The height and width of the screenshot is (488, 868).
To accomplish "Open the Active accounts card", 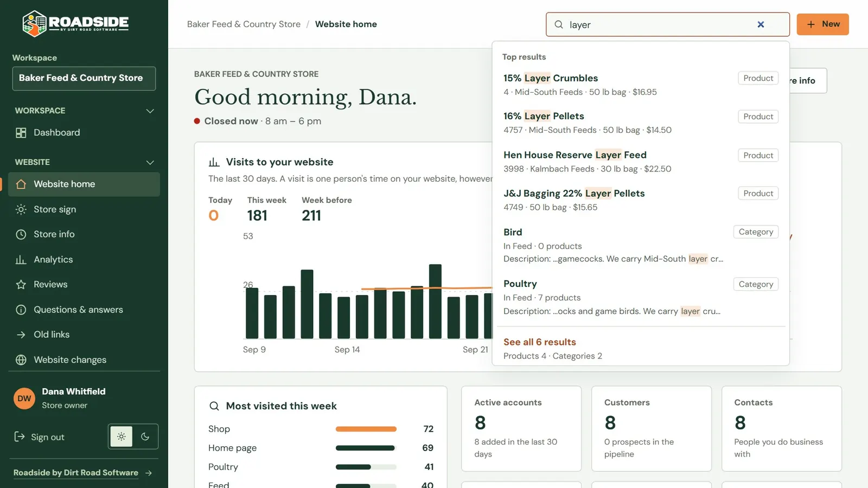I will pos(521,429).
